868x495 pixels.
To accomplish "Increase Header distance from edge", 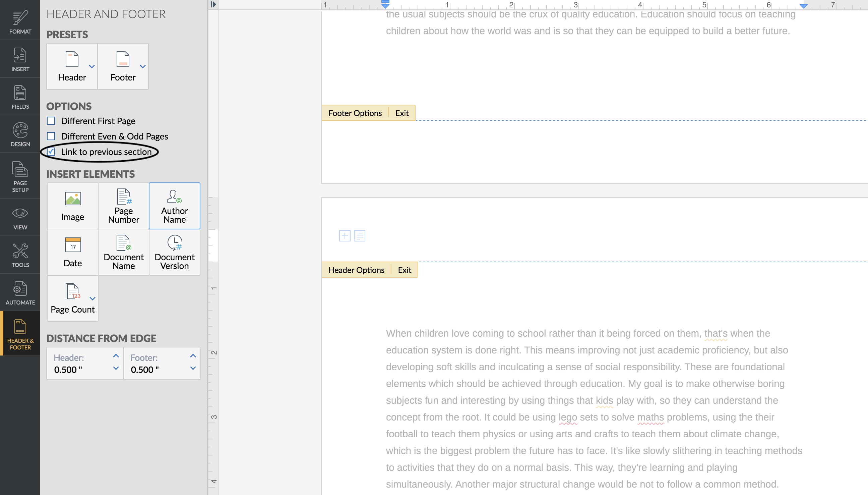I will click(x=116, y=355).
